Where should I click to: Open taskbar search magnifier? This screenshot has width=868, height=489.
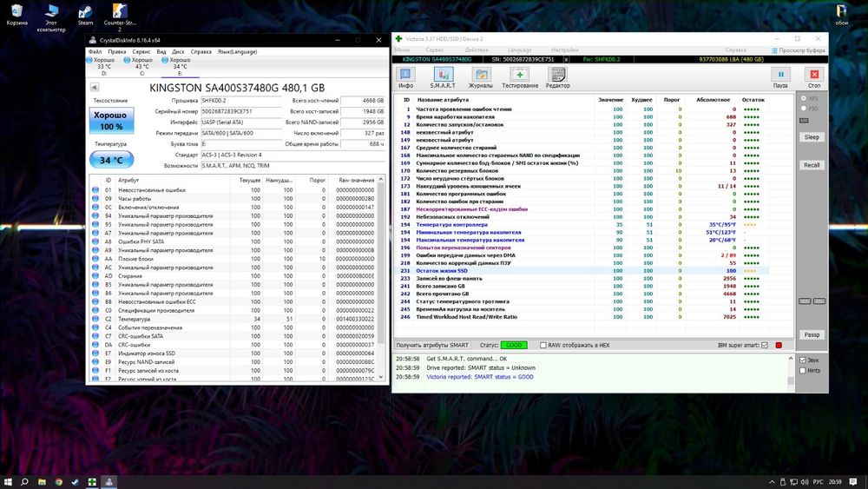click(24, 482)
